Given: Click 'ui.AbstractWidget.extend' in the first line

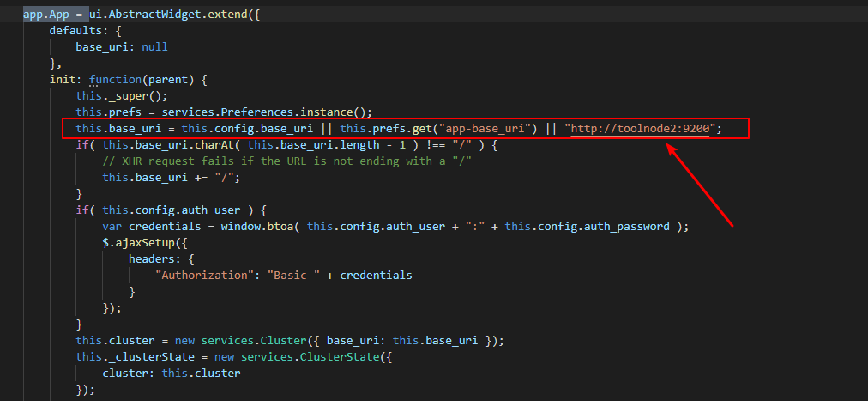Looking at the screenshot, I should (x=168, y=15).
